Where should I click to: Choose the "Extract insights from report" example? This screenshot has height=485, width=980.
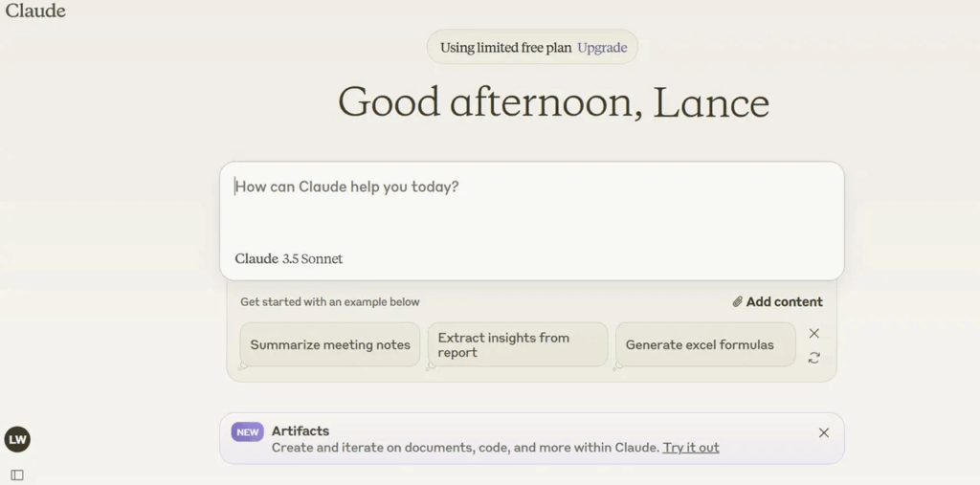[517, 345]
